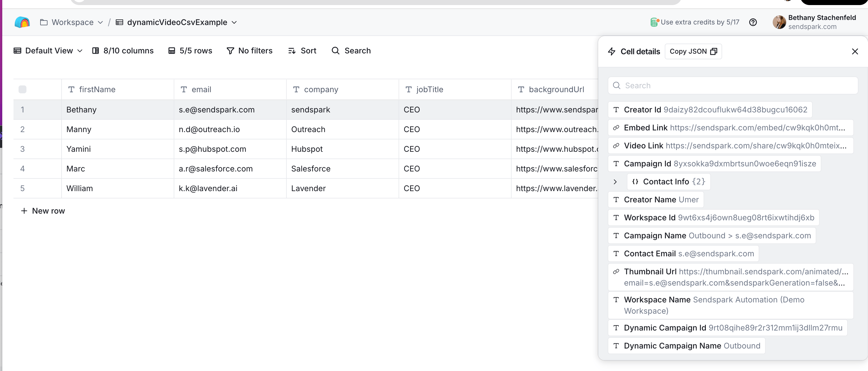
Task: Open the Default View dropdown
Action: coord(48,51)
